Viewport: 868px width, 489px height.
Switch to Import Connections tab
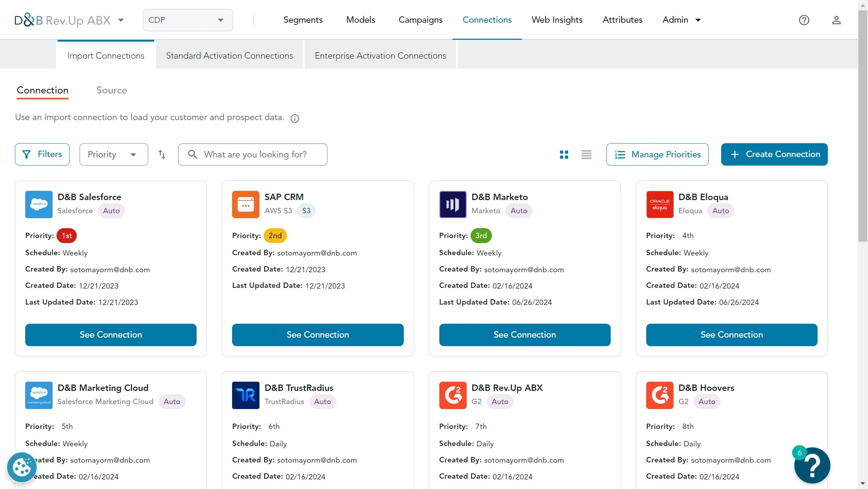click(x=106, y=55)
